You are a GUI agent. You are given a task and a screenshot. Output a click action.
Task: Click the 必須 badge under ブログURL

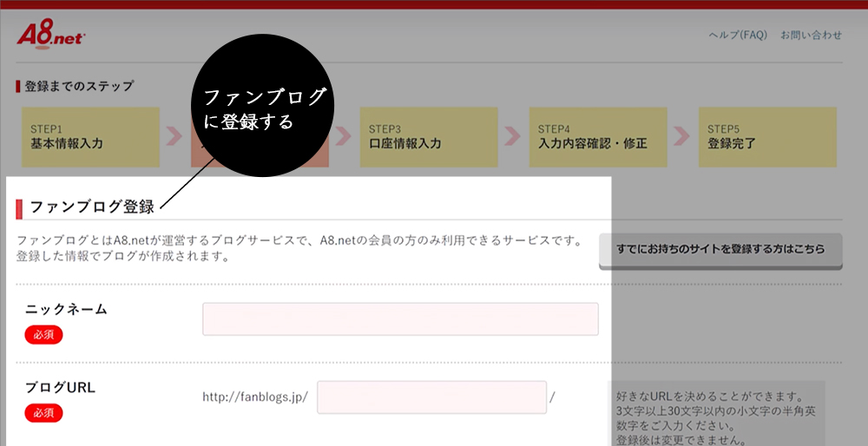43,413
